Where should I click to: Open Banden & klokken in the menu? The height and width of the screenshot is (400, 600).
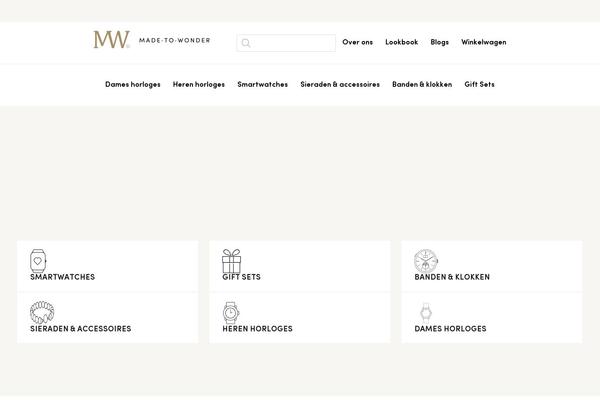tap(422, 85)
